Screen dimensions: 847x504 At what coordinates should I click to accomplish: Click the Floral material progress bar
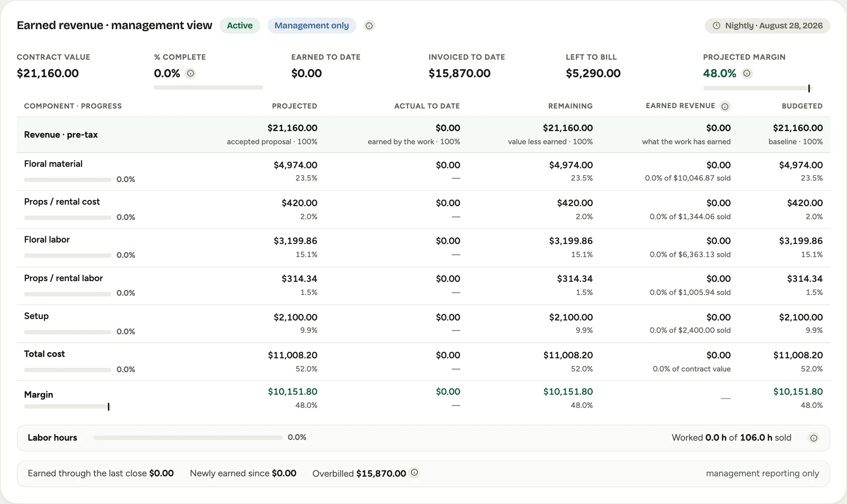(x=67, y=180)
